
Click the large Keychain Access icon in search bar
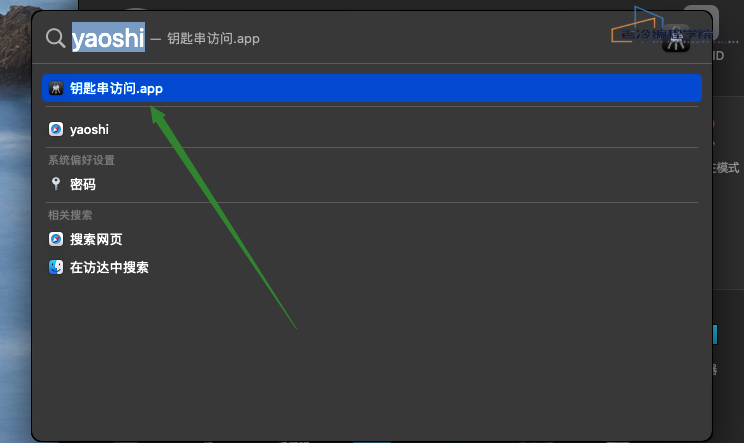(x=676, y=39)
